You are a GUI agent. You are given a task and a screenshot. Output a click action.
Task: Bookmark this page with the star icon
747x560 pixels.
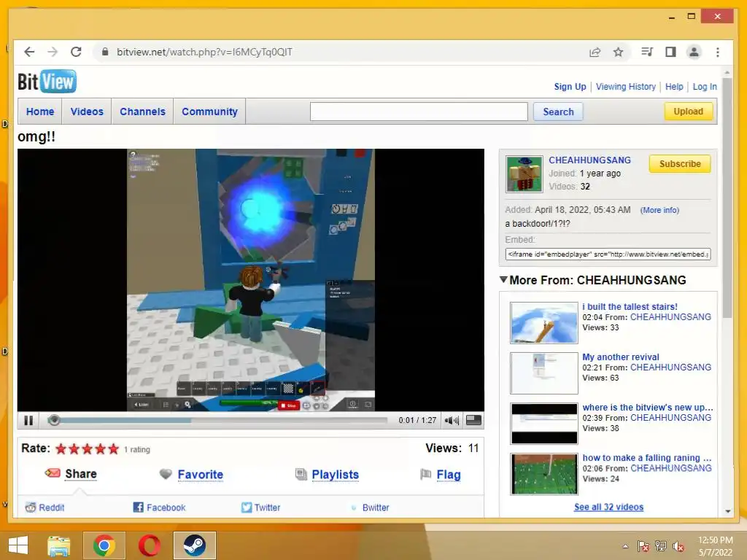(x=618, y=52)
